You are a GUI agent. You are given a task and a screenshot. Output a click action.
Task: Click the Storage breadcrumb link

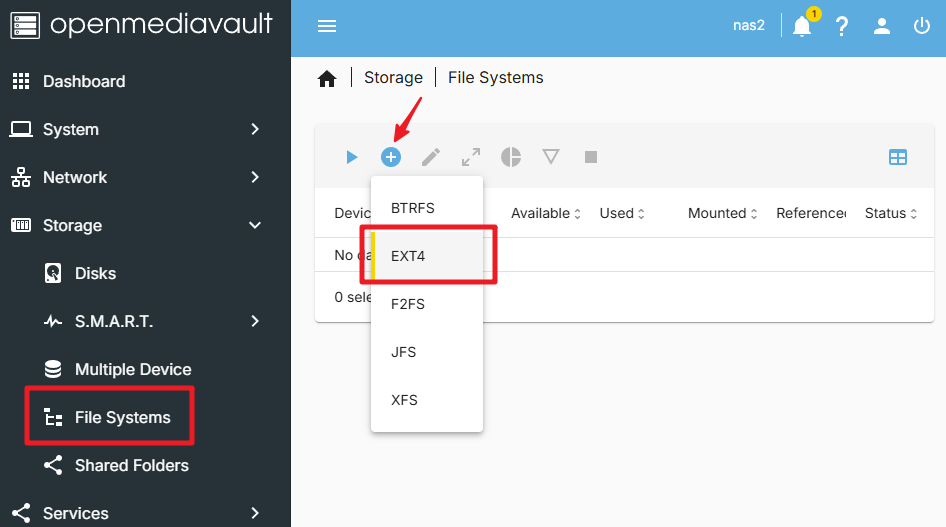tap(393, 78)
